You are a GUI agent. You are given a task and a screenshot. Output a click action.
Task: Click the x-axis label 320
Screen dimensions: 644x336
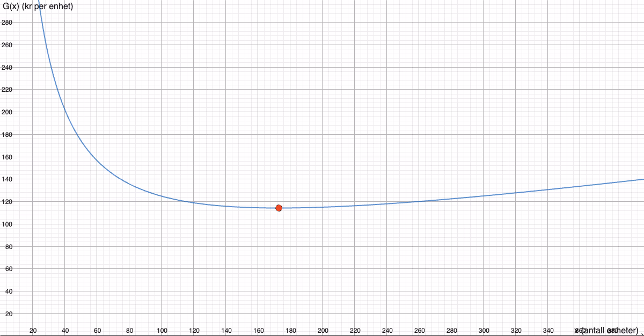pyautogui.click(x=516, y=330)
